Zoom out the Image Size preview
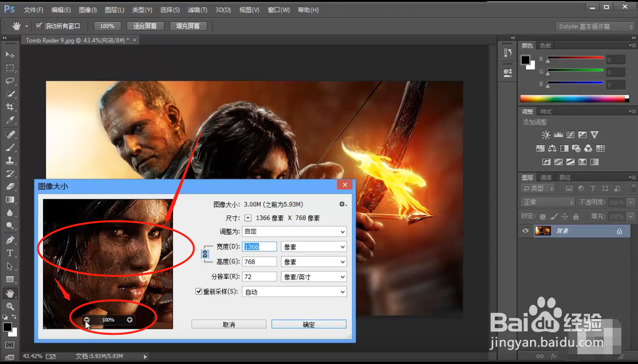Viewport: 638px width, 364px height. click(x=87, y=320)
